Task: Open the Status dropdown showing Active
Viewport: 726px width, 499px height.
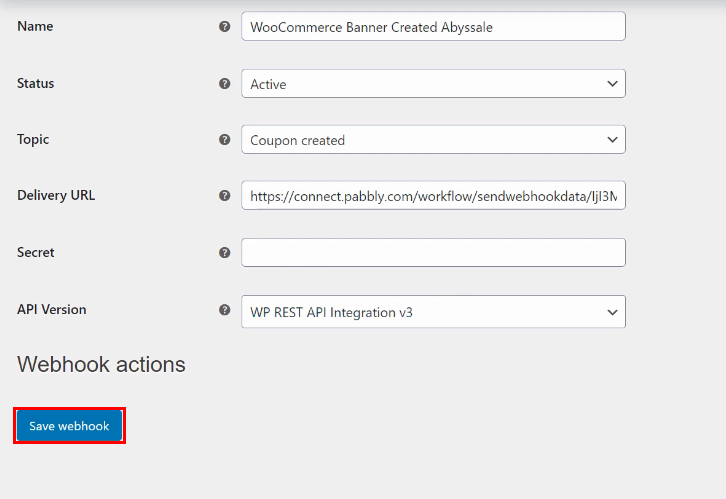Action: [x=433, y=84]
